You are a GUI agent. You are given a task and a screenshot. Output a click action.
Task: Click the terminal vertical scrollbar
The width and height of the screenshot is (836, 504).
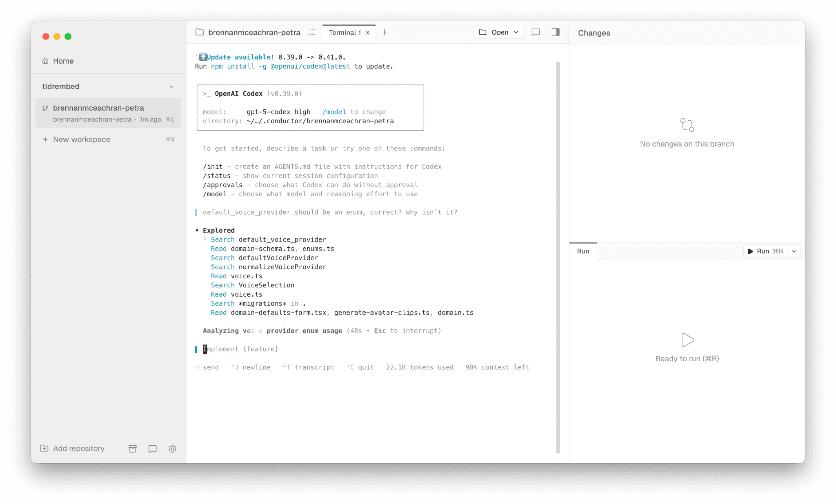pyautogui.click(x=558, y=257)
